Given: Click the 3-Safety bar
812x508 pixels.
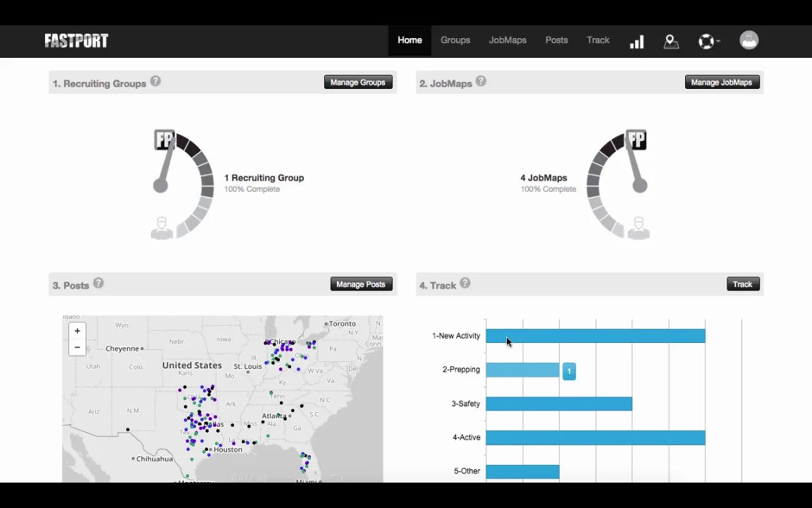Looking at the screenshot, I should [x=559, y=404].
